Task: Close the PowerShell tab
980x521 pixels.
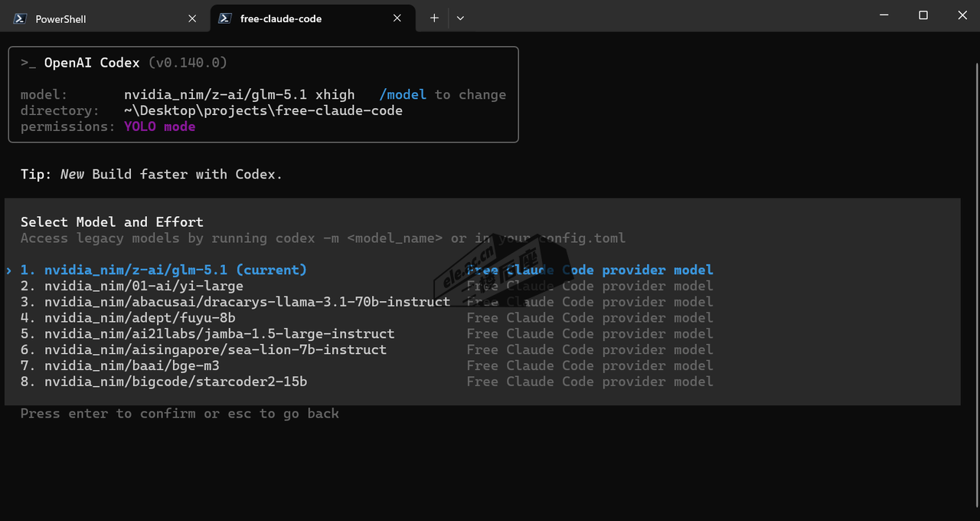Action: click(x=192, y=18)
